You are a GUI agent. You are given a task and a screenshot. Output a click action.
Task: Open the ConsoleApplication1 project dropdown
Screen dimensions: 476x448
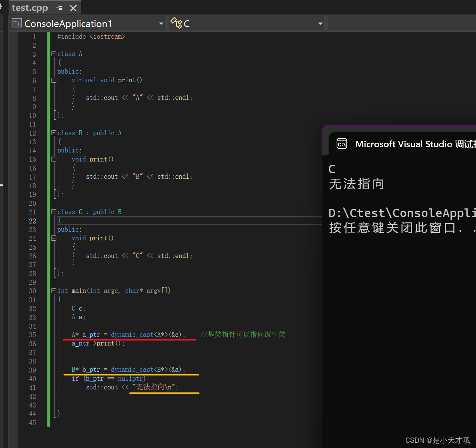[x=161, y=23]
